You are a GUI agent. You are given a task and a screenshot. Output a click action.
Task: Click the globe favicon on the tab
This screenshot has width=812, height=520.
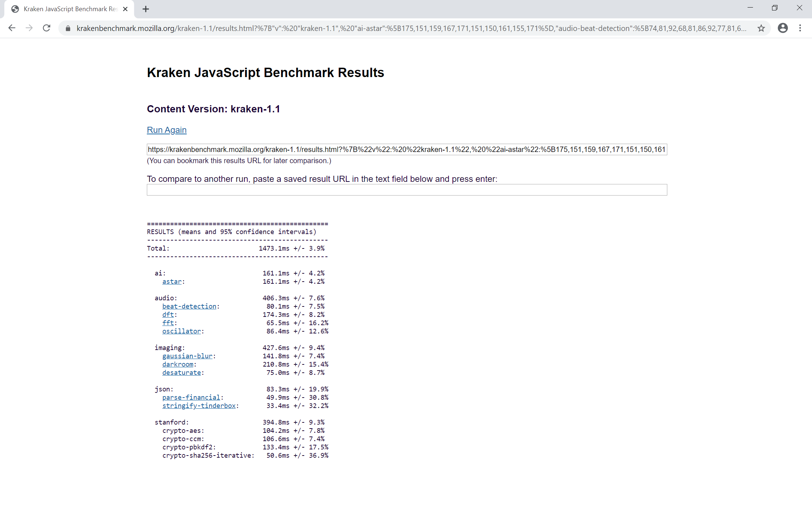[x=15, y=9]
